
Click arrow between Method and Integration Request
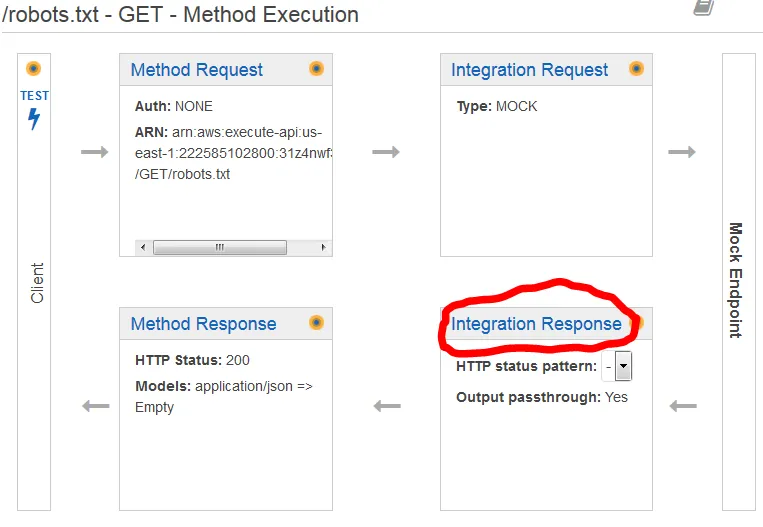[386, 152]
